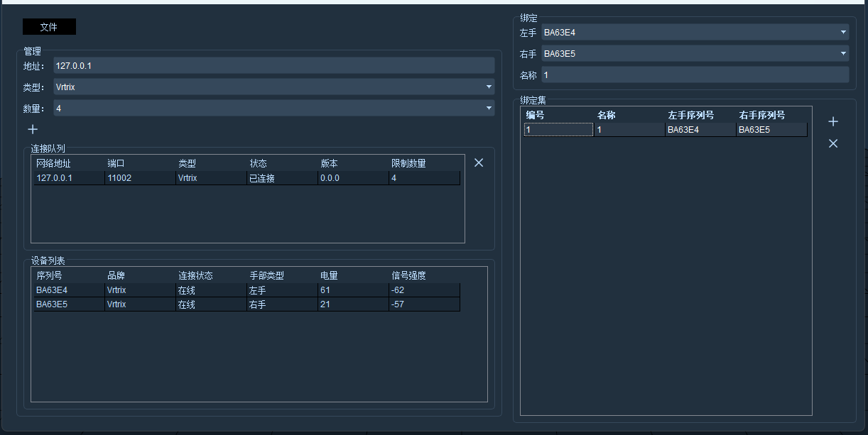Delete binding with X icon beside 绑定集
This screenshot has width=868, height=435.
(x=833, y=143)
